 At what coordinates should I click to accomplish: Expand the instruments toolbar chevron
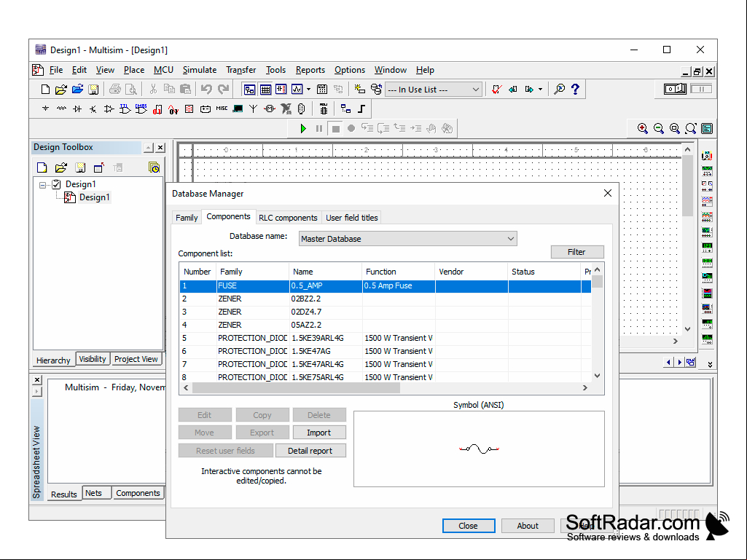click(x=710, y=364)
